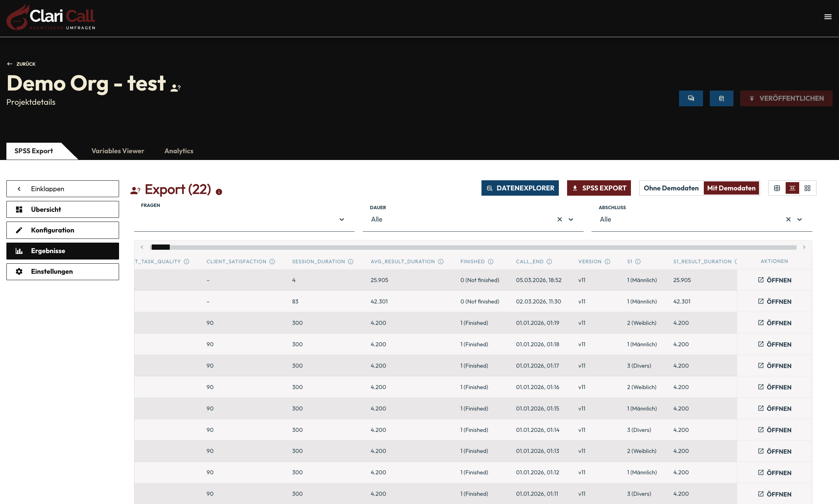The height and width of the screenshot is (504, 839).
Task: Click info icon next to Export (22)
Action: click(219, 192)
